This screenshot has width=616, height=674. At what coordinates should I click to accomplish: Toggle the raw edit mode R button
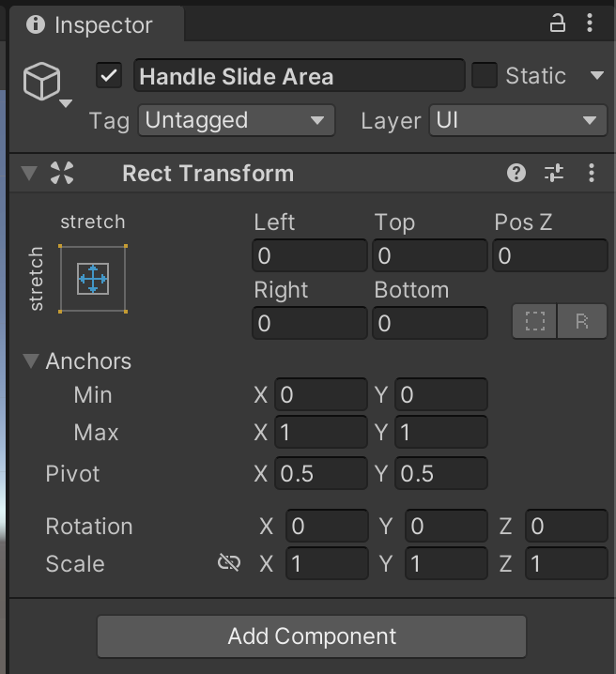click(582, 322)
